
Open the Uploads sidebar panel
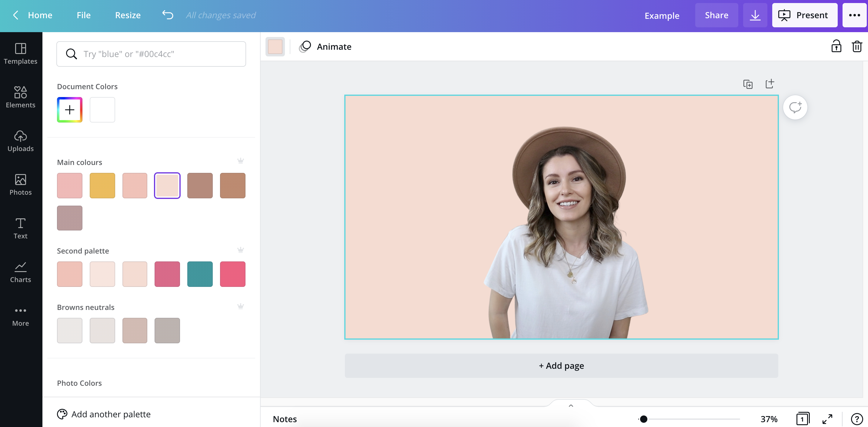[x=21, y=141]
